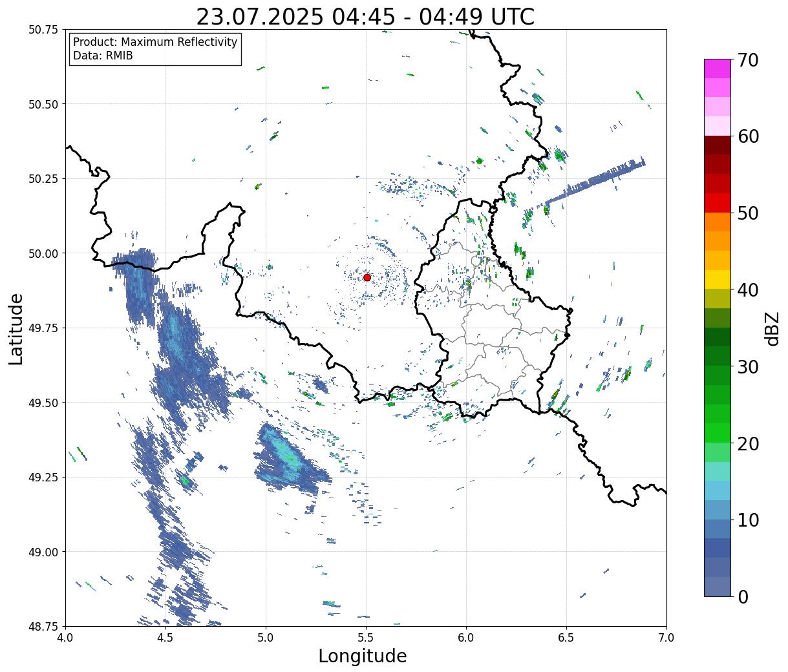
Task: Click the colorbar tick label 40
Action: point(748,289)
